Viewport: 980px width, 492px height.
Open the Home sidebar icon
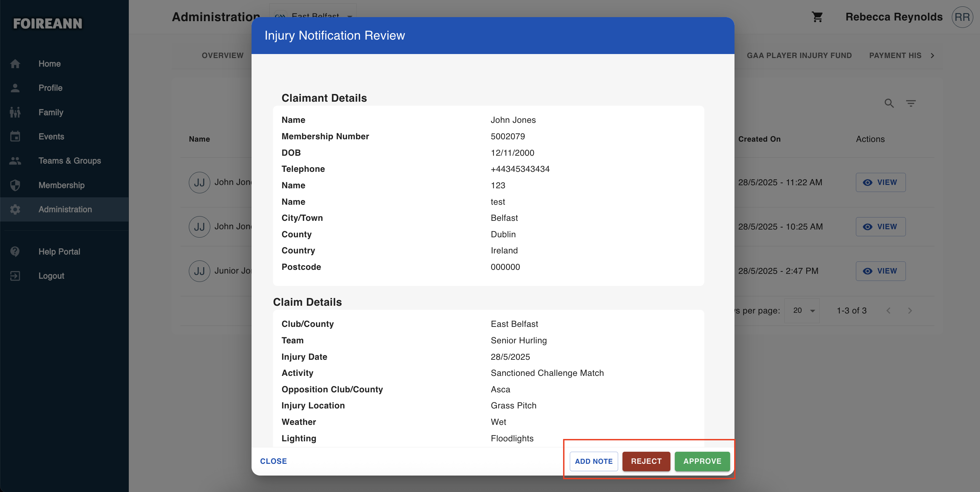(x=15, y=63)
